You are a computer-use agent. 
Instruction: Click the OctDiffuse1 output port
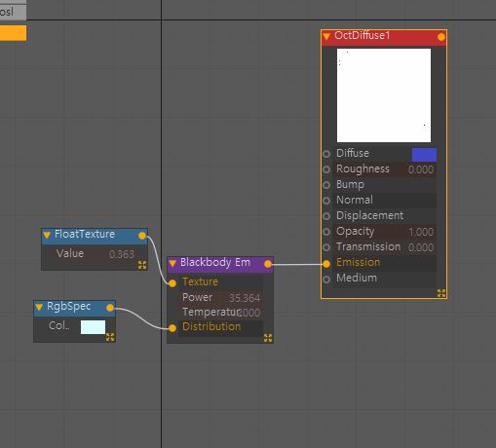coord(441,37)
